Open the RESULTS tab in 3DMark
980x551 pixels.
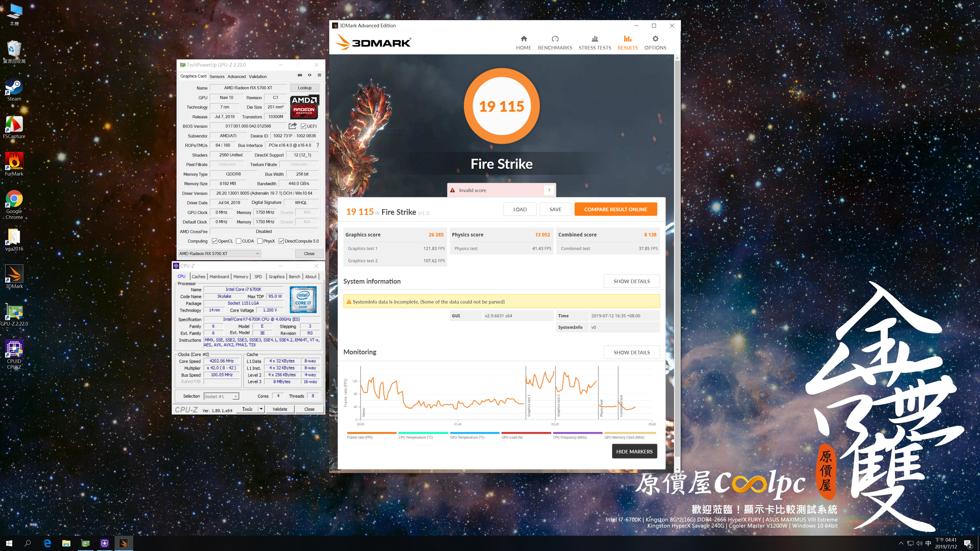click(627, 43)
